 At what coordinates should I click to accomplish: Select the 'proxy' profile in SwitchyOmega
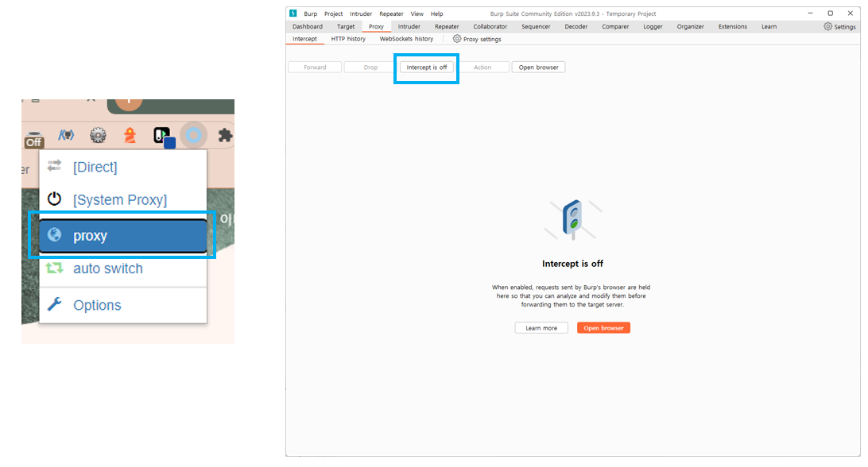(x=123, y=236)
